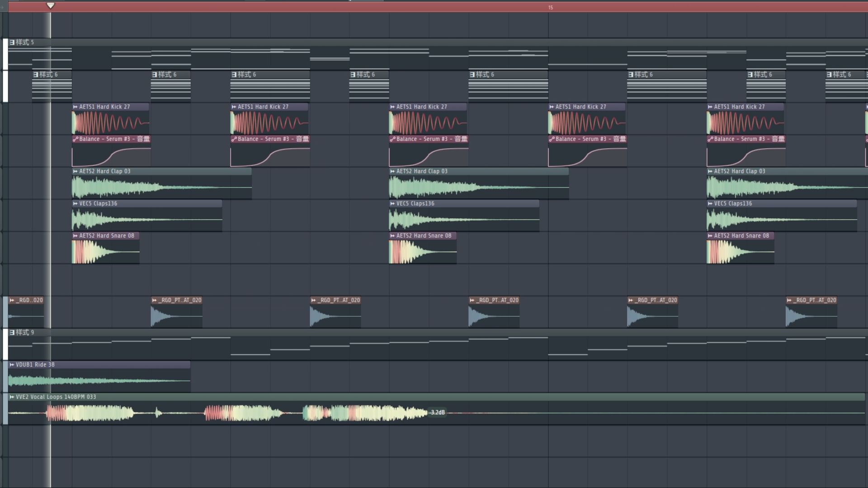868x488 pixels.
Task: Select the waveform of the second AETS1 Hard Kick 27 clip
Action: 269,123
